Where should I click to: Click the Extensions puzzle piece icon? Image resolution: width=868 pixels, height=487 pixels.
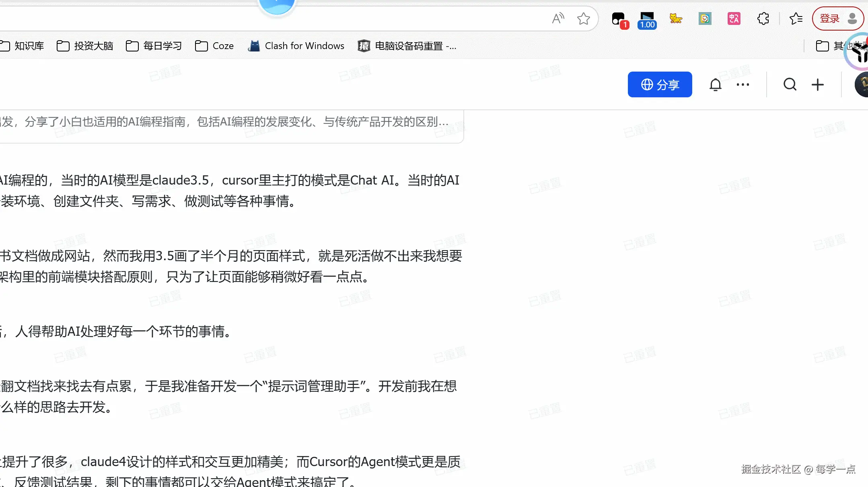[763, 18]
